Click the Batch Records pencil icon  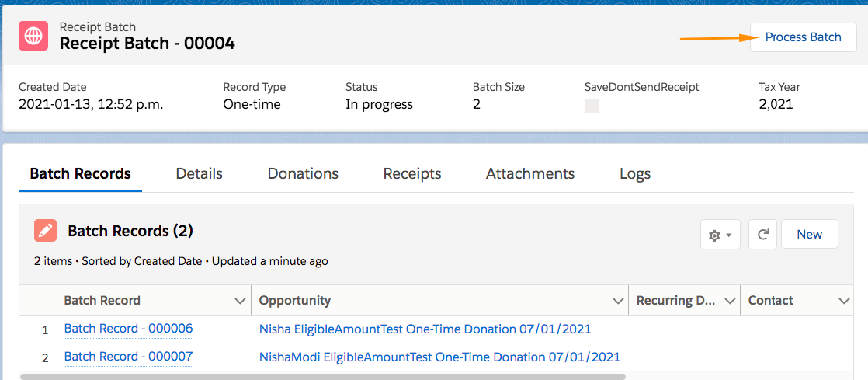point(45,231)
